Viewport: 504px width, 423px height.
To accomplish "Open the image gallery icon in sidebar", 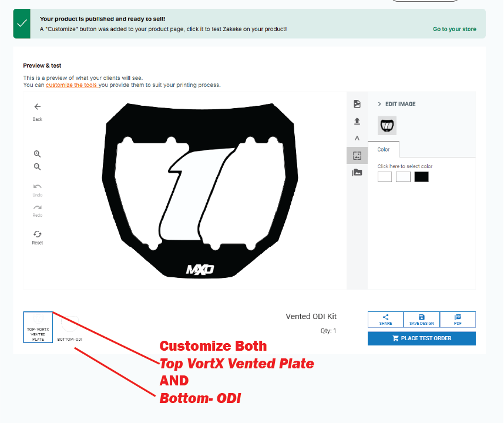I will click(x=357, y=173).
